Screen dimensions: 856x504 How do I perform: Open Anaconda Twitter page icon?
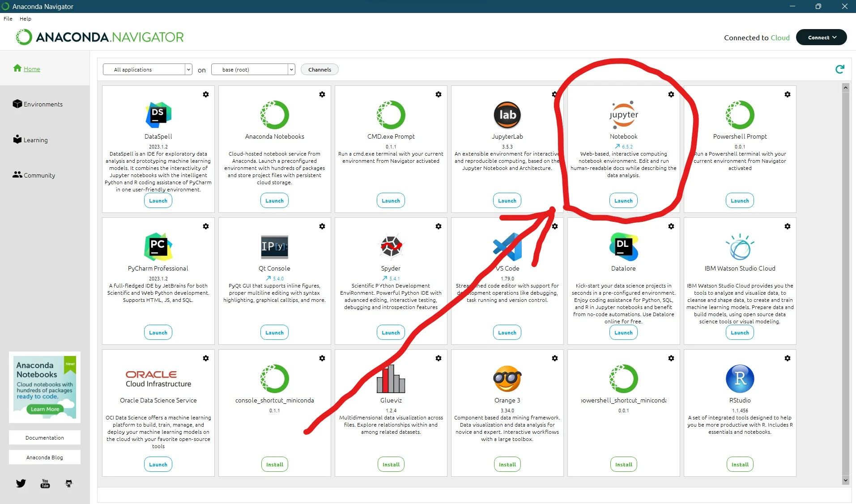pos(21,483)
